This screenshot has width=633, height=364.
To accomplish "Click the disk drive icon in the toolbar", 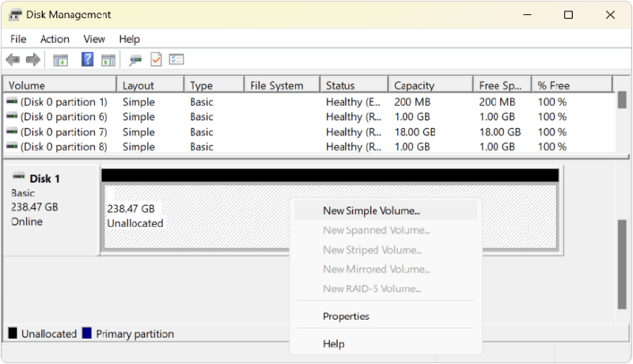I will pos(135,59).
